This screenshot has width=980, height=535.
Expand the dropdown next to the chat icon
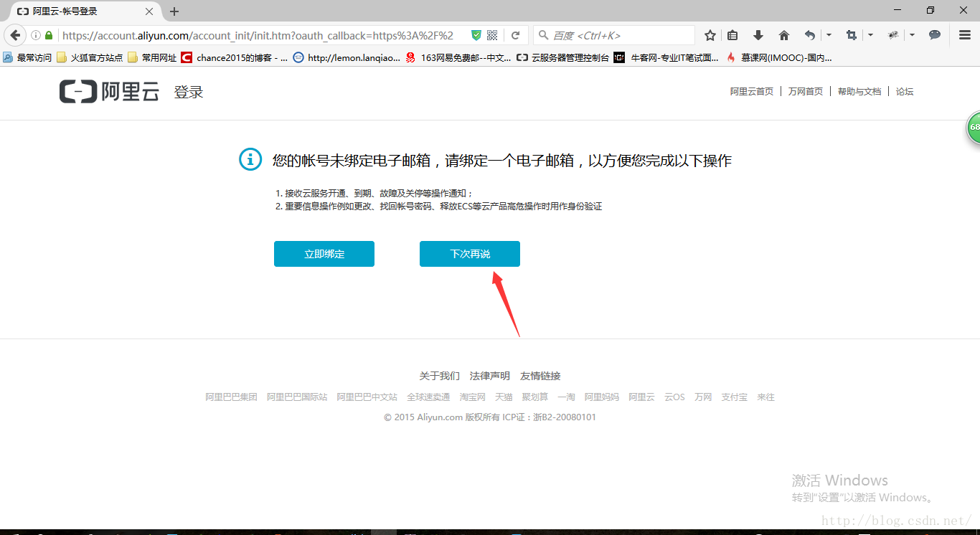[x=912, y=35]
